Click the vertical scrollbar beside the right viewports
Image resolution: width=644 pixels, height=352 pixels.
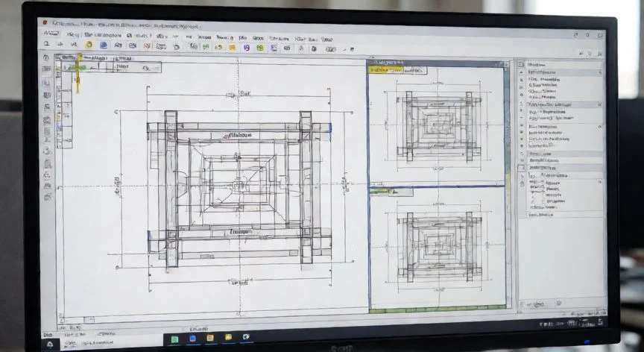click(x=508, y=185)
